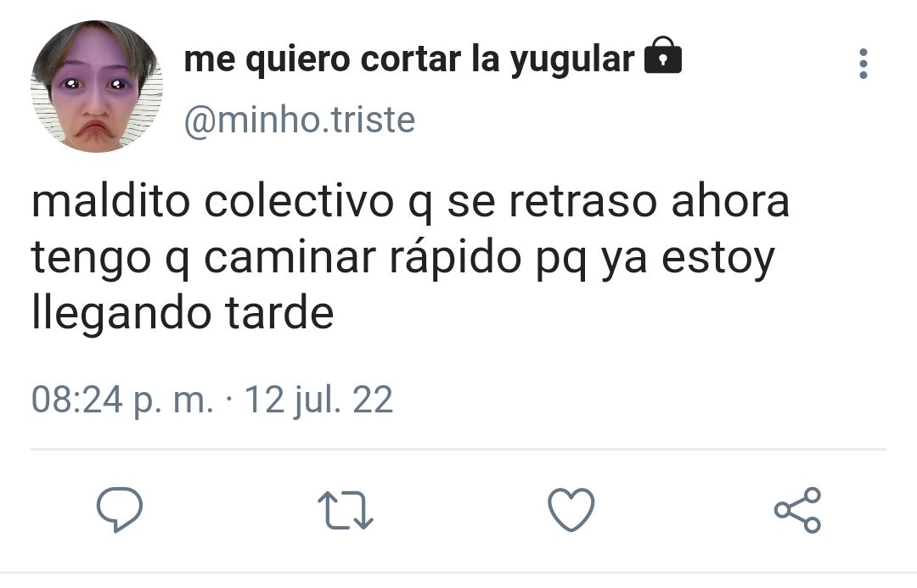The height and width of the screenshot is (588, 917).
Task: Select the tweet's first line starting 'maldito colectivo'
Action: click(410, 202)
